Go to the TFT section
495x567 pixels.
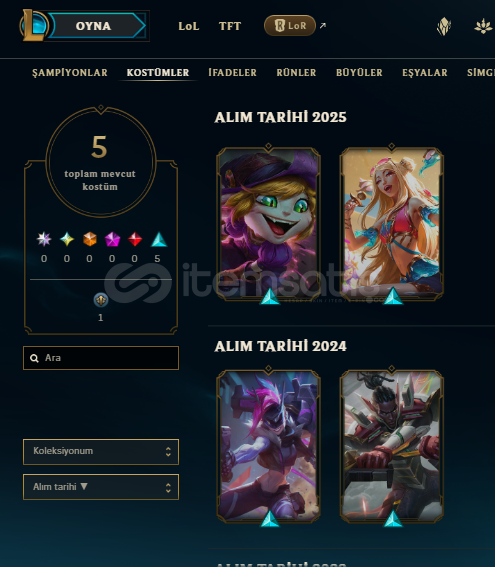(230, 26)
